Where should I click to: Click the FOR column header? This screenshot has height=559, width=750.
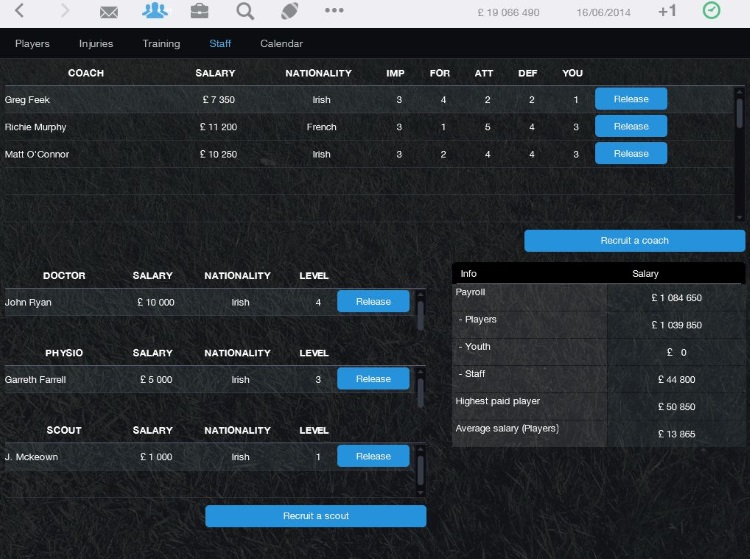pyautogui.click(x=440, y=73)
